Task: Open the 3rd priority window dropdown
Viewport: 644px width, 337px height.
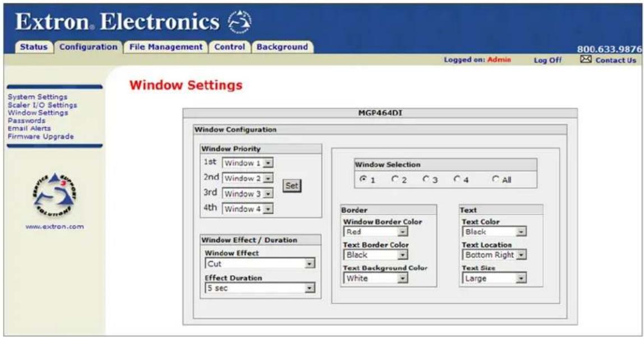Action: pos(247,193)
